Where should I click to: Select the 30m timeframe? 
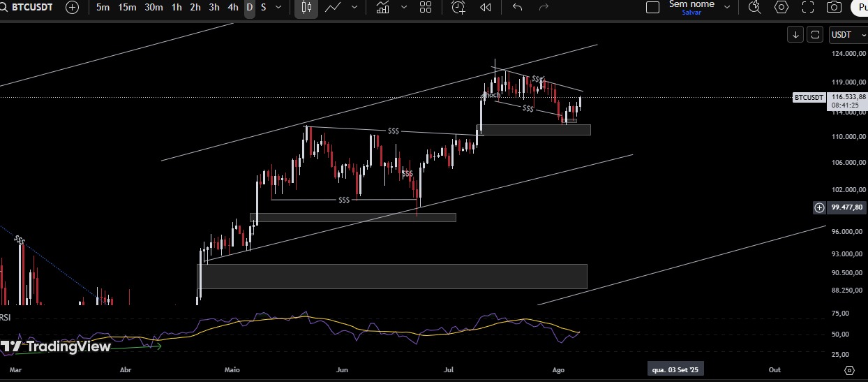click(x=154, y=8)
